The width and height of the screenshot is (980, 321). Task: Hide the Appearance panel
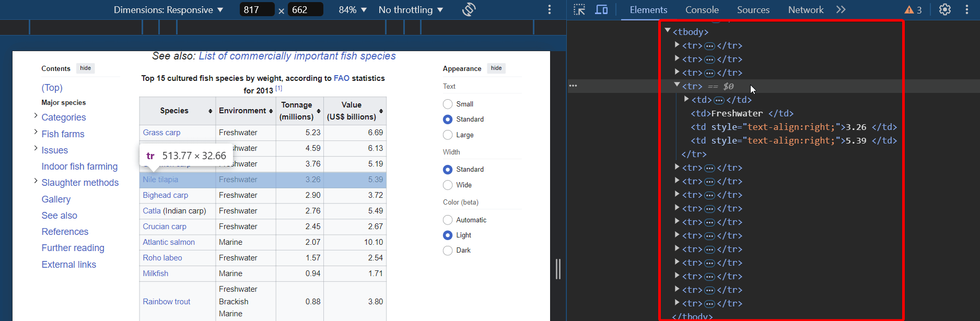tap(496, 68)
